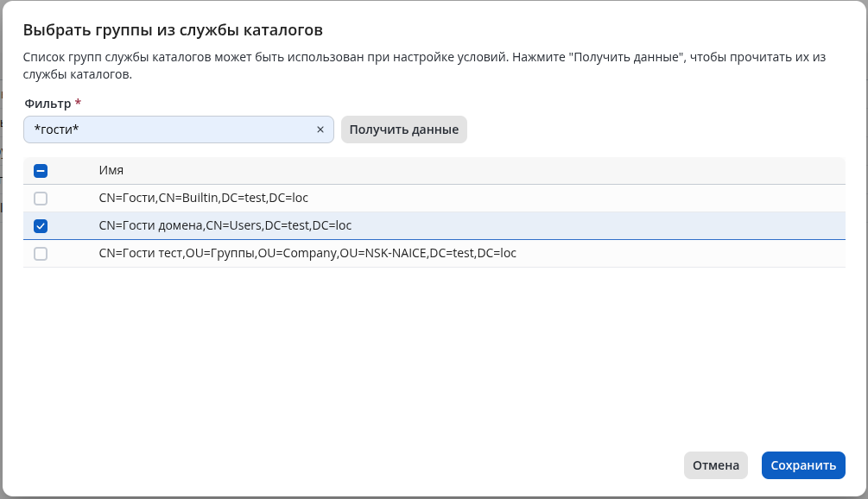The height and width of the screenshot is (499, 868).
Task: Select the row text CN=Гости,CN=Builtin,DC=test,DC=loc
Action: (204, 199)
